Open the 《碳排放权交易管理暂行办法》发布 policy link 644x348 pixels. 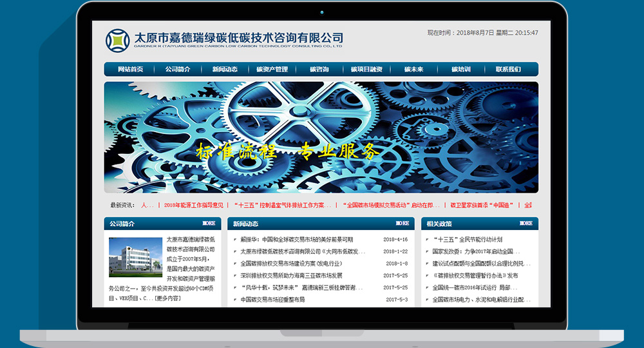coord(475,276)
